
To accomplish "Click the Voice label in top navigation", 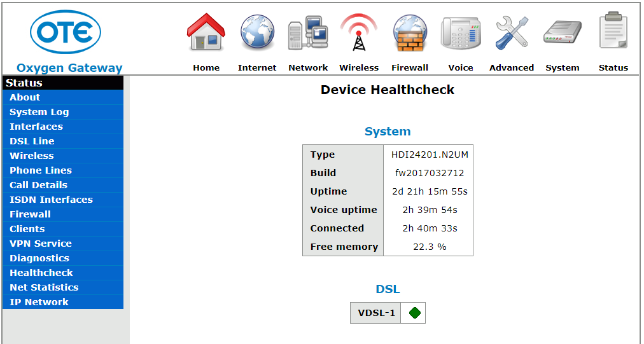I will (x=461, y=68).
